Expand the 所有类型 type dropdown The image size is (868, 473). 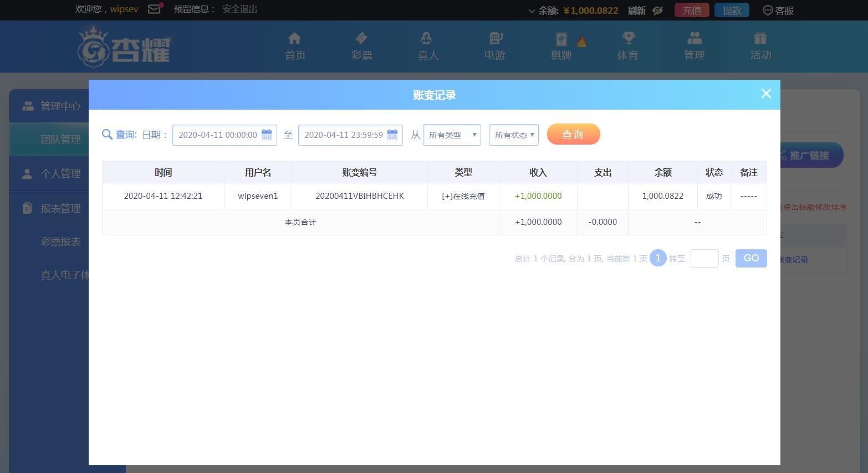[x=452, y=135]
